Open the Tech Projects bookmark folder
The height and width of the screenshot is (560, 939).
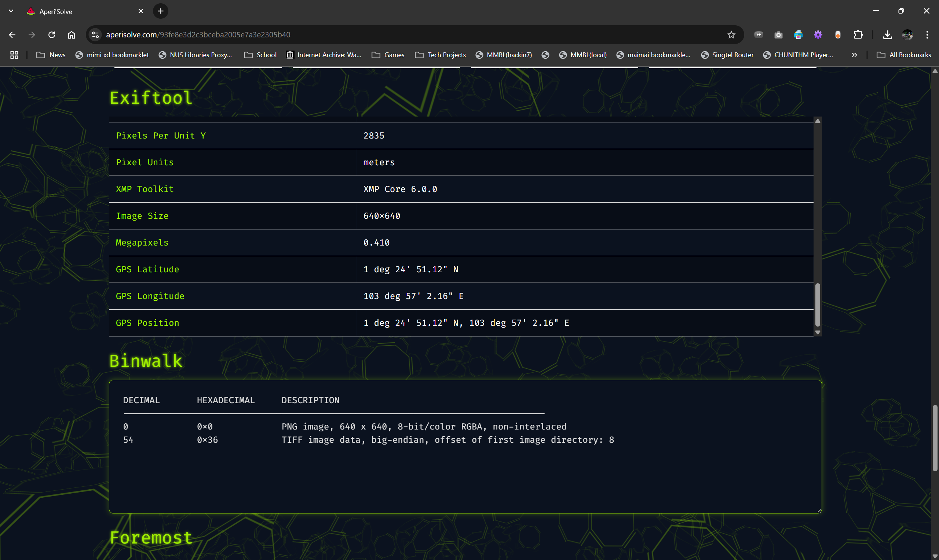point(440,55)
